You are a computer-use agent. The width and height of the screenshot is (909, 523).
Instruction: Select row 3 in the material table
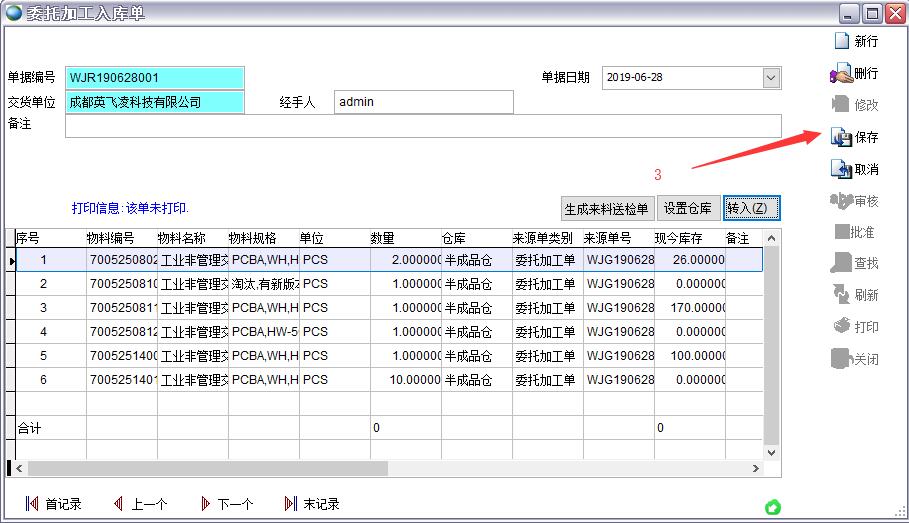pyautogui.click(x=43, y=308)
